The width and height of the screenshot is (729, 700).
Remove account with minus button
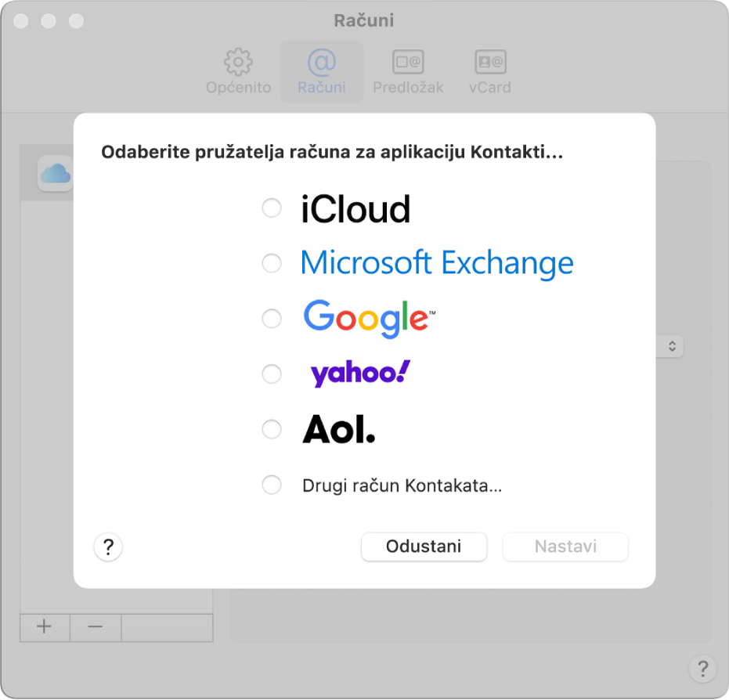96,627
